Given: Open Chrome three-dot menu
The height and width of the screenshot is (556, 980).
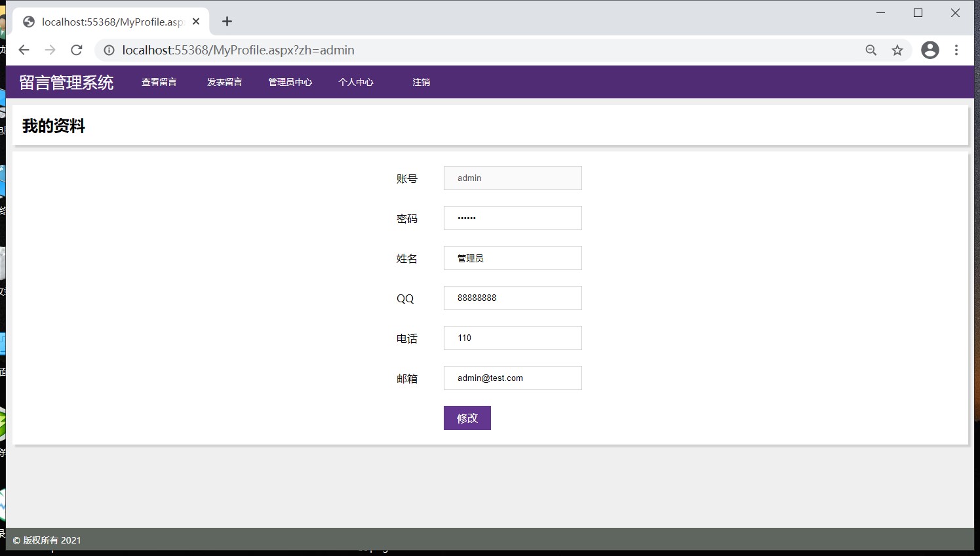Looking at the screenshot, I should (956, 50).
